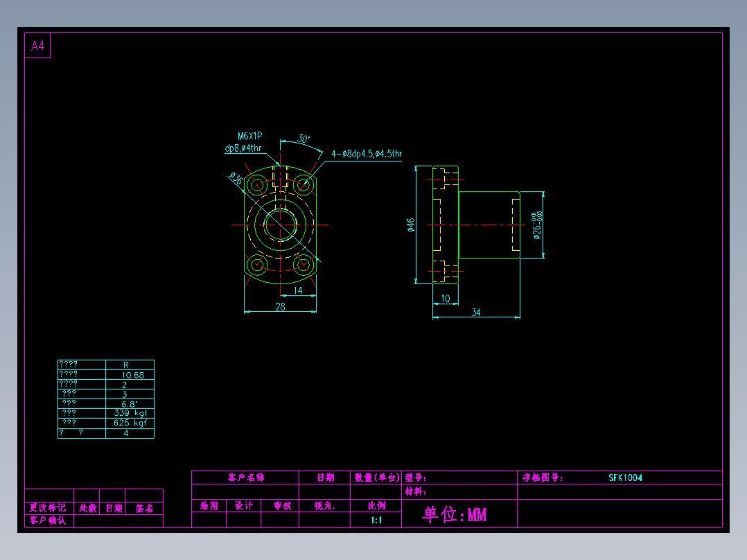Viewport: 747px width, 560px height.
Task: Click the 设计 cell in title block
Action: click(244, 506)
